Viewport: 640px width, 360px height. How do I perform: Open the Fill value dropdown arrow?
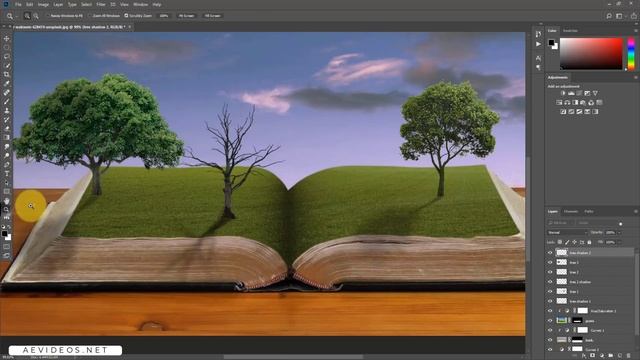click(619, 242)
